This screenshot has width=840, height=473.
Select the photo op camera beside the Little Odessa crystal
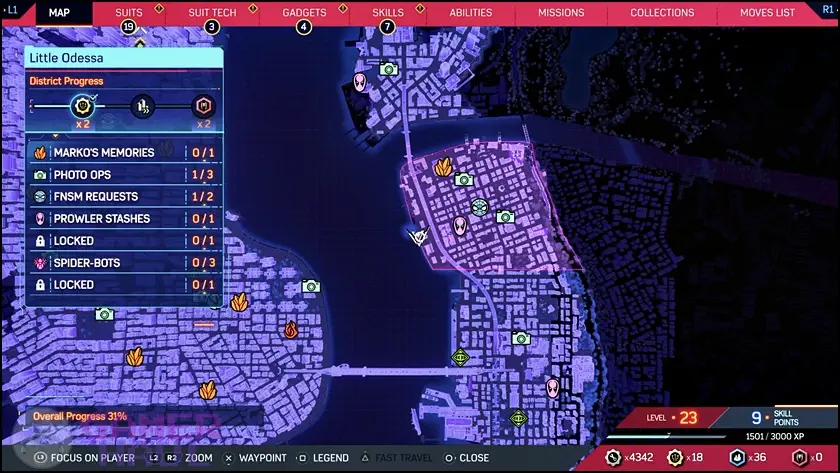464,179
